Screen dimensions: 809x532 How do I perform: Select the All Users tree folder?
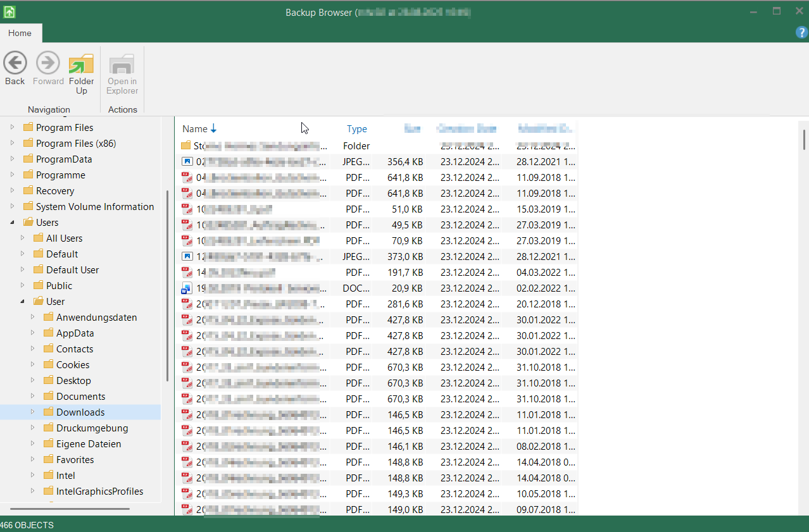pyautogui.click(x=65, y=238)
